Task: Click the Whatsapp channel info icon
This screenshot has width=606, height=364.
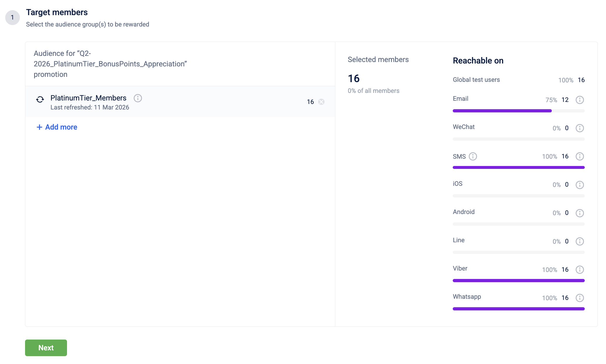Action: click(x=579, y=298)
